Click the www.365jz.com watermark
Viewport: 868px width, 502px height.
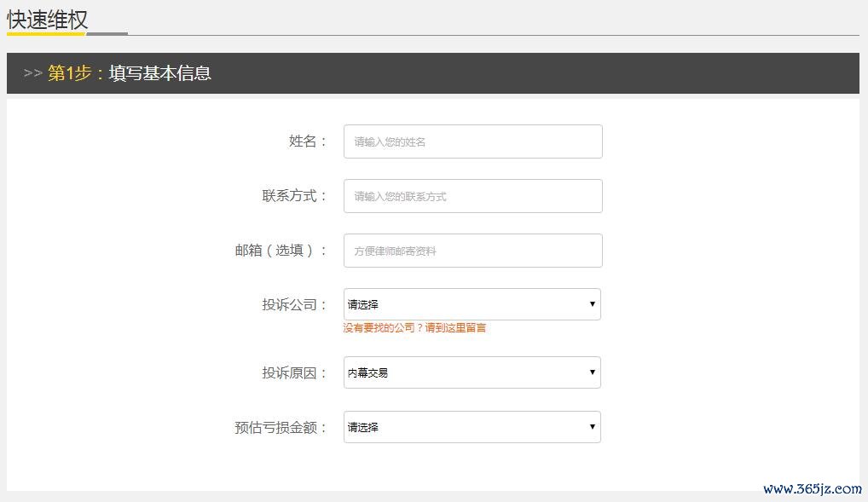(x=812, y=488)
